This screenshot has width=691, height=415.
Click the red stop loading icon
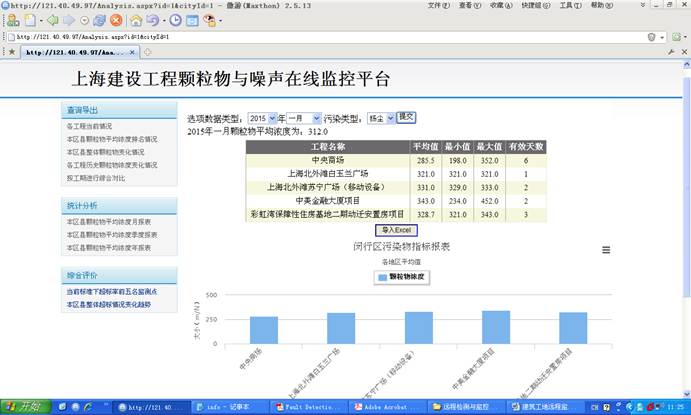tap(116, 20)
